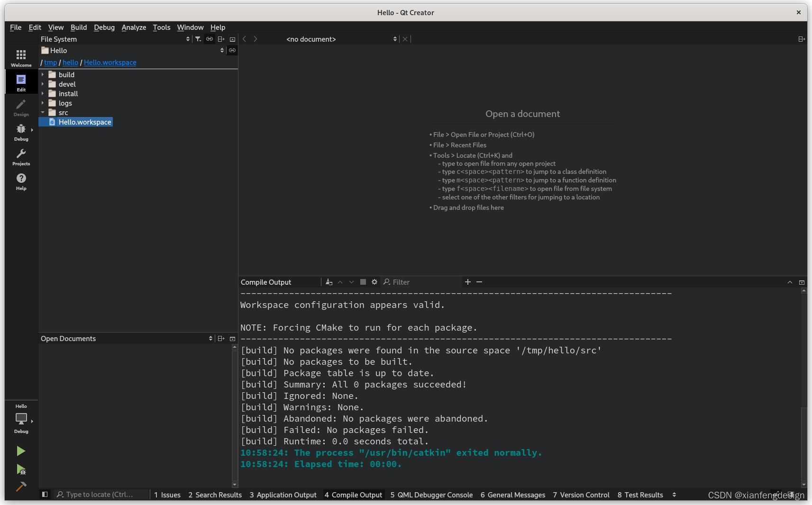Click the Compile Output Filter field
The width and height of the screenshot is (812, 505).
click(422, 282)
